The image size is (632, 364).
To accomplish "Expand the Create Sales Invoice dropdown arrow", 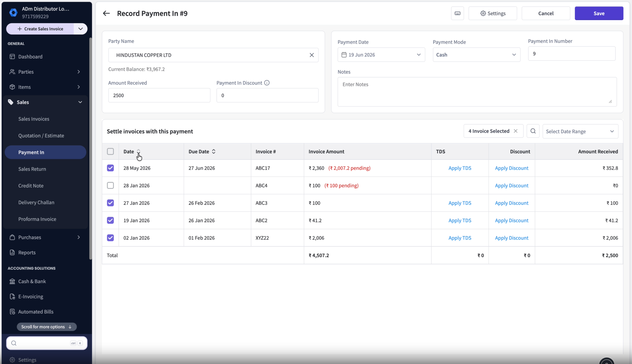I will [81, 29].
